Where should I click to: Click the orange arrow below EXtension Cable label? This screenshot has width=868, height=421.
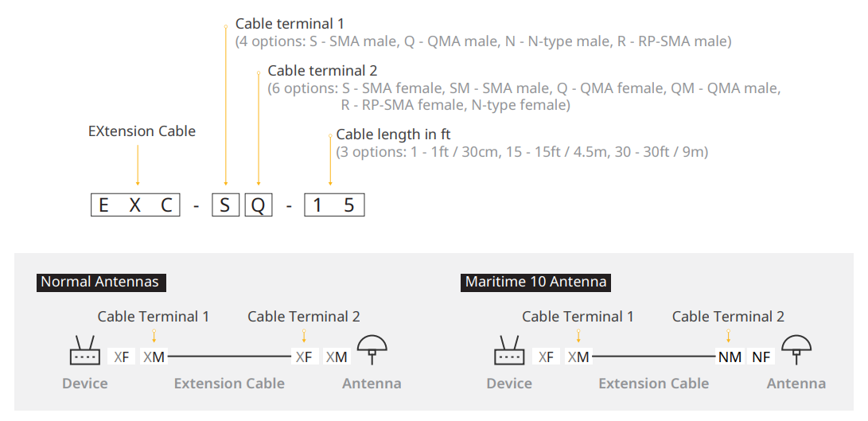138,165
